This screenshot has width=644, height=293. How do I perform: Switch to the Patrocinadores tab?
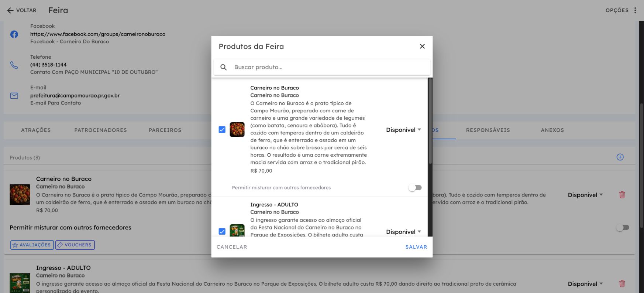[100, 130]
